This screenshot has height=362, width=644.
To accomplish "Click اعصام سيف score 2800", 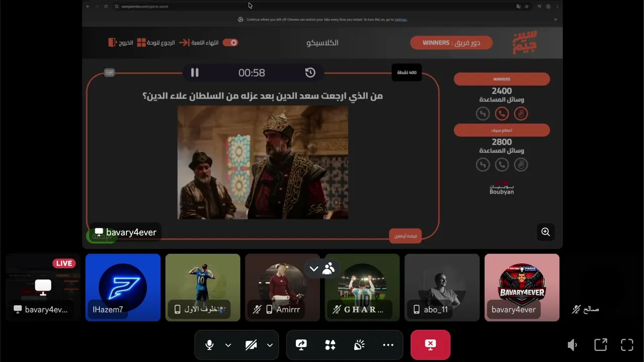I will (502, 142).
